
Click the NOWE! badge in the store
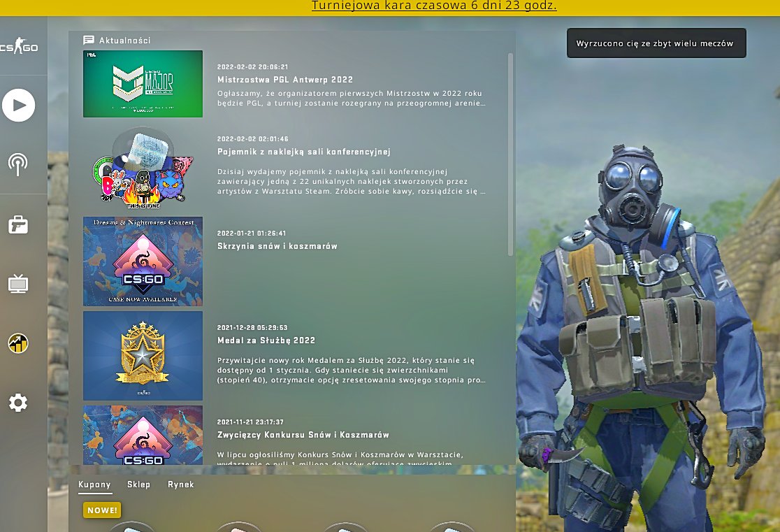(x=102, y=510)
